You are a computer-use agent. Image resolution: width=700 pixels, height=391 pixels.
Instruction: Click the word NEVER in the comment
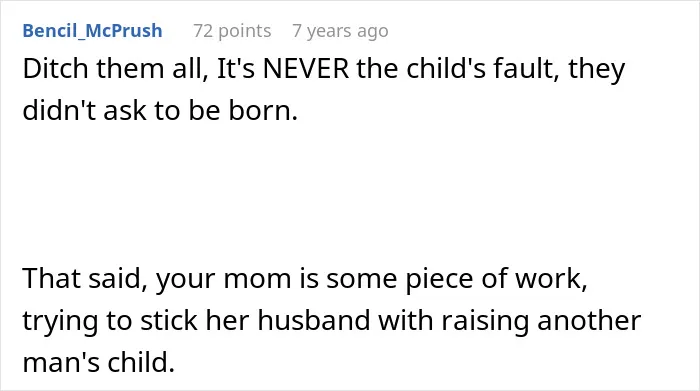(x=306, y=69)
